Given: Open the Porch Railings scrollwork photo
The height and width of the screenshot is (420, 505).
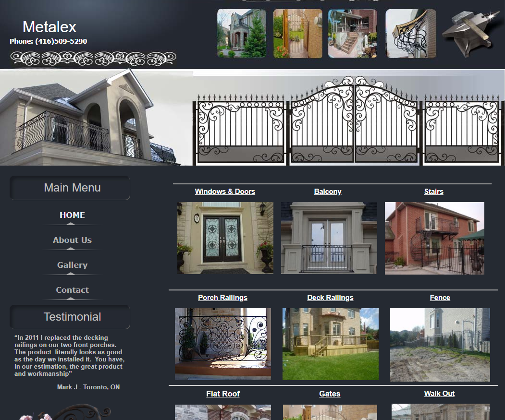Looking at the screenshot, I should click(x=223, y=344).
